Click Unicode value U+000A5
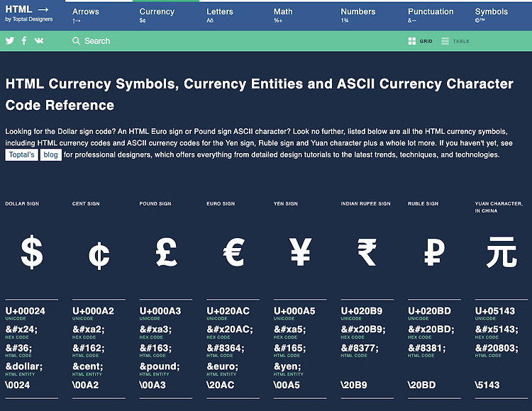The image size is (532, 411). tap(294, 310)
